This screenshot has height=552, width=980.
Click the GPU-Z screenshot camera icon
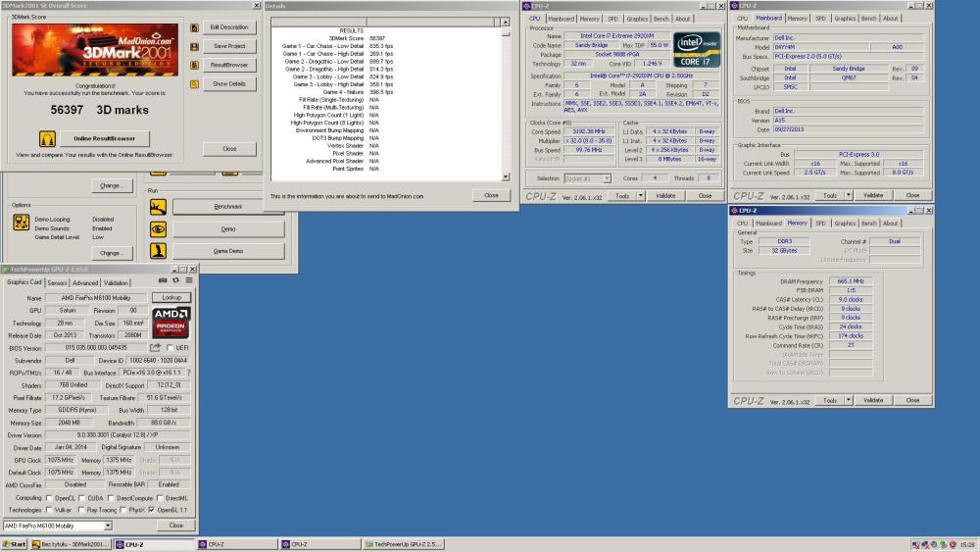pos(163,280)
